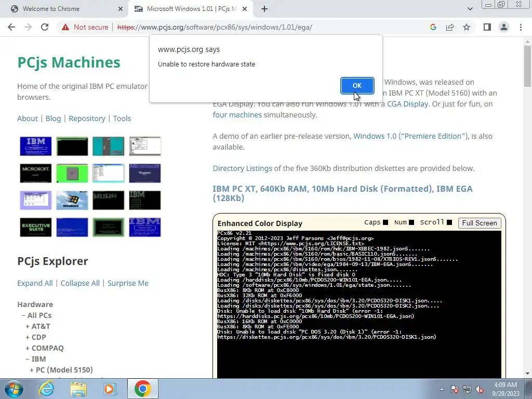The width and height of the screenshot is (532, 399).
Task: Open Windows Media Player from taskbar
Action: [x=110, y=389]
